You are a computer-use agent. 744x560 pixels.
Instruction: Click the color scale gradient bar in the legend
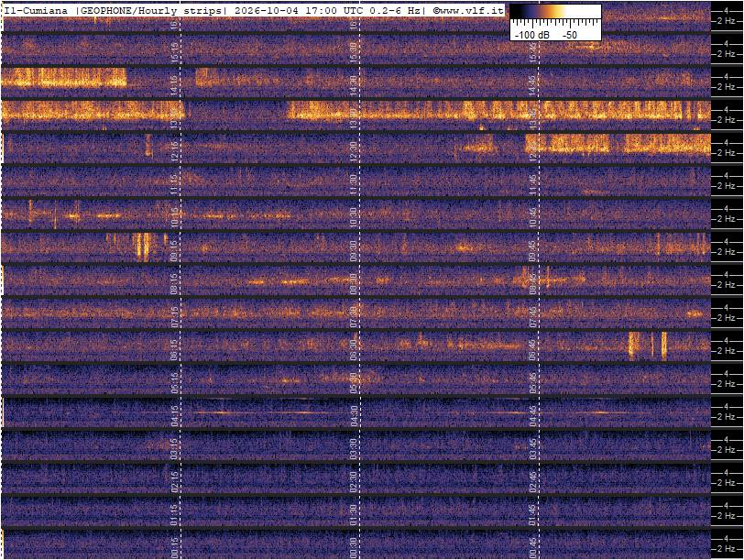pyautogui.click(x=555, y=11)
